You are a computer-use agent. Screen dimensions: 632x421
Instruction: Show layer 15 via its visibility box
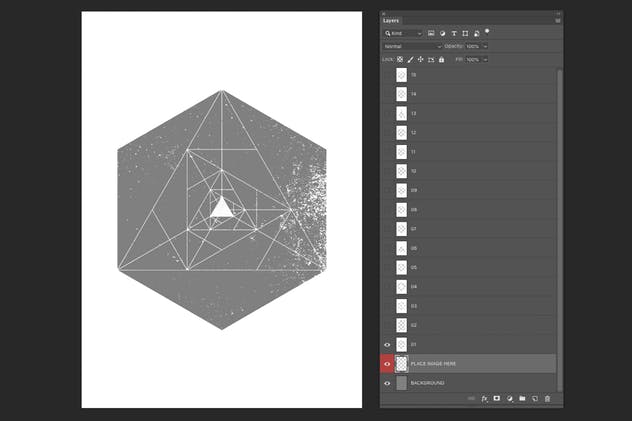(387, 75)
